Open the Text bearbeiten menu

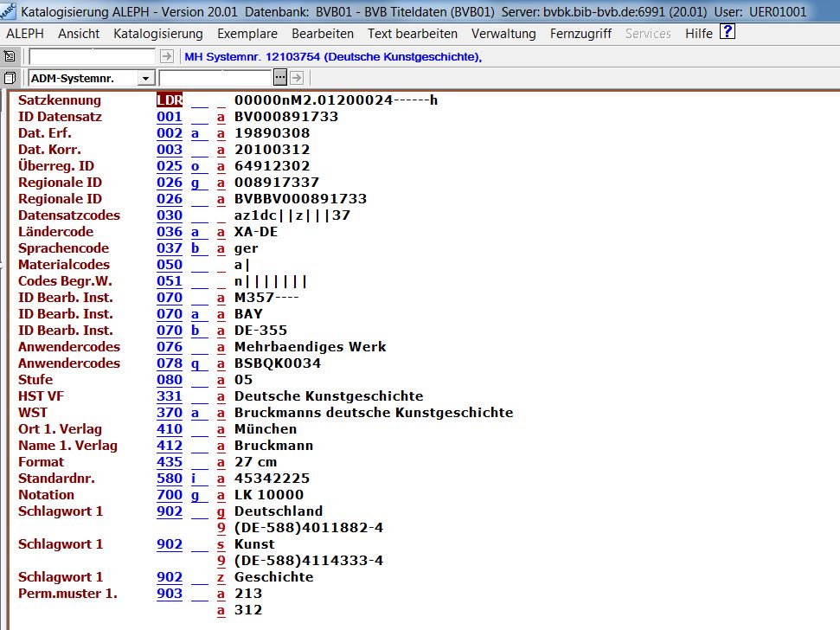[413, 34]
